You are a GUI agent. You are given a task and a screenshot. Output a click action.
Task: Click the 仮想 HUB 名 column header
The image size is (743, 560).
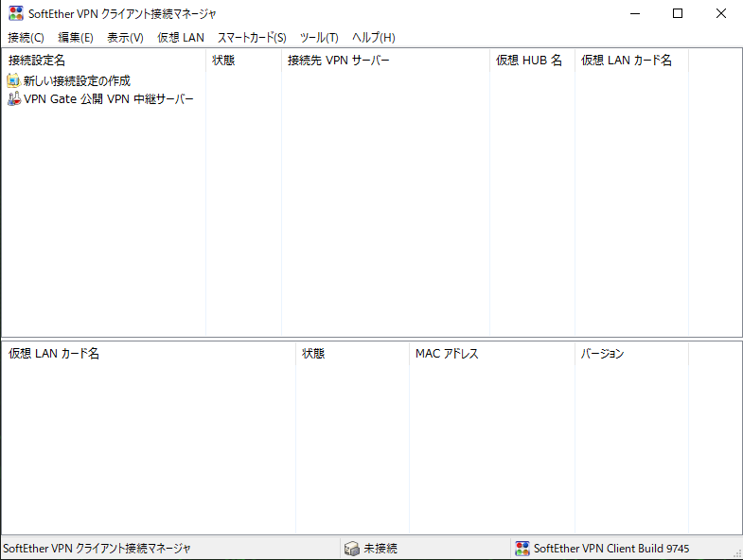click(x=529, y=61)
